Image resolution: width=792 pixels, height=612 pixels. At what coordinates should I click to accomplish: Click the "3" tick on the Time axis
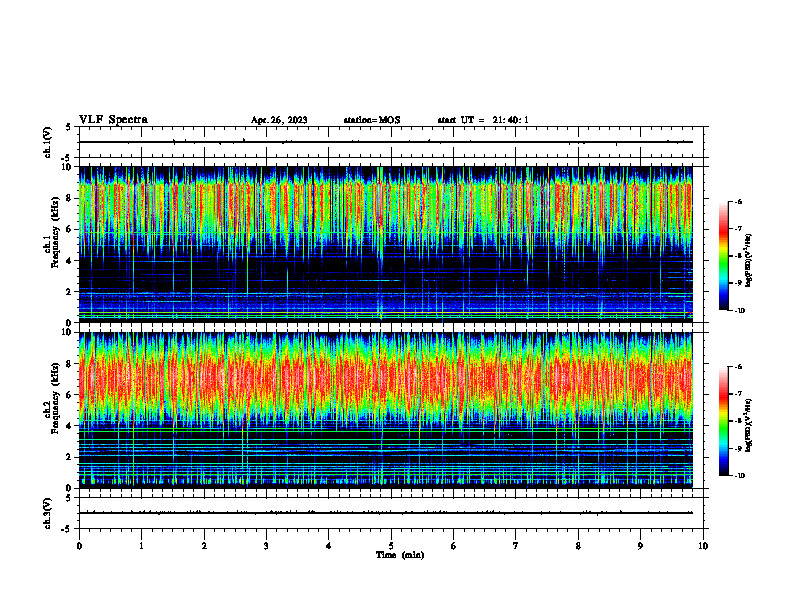[x=266, y=546]
